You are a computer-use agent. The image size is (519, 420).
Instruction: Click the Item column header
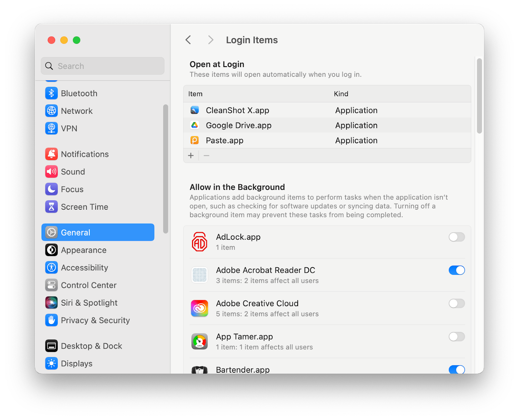point(195,94)
